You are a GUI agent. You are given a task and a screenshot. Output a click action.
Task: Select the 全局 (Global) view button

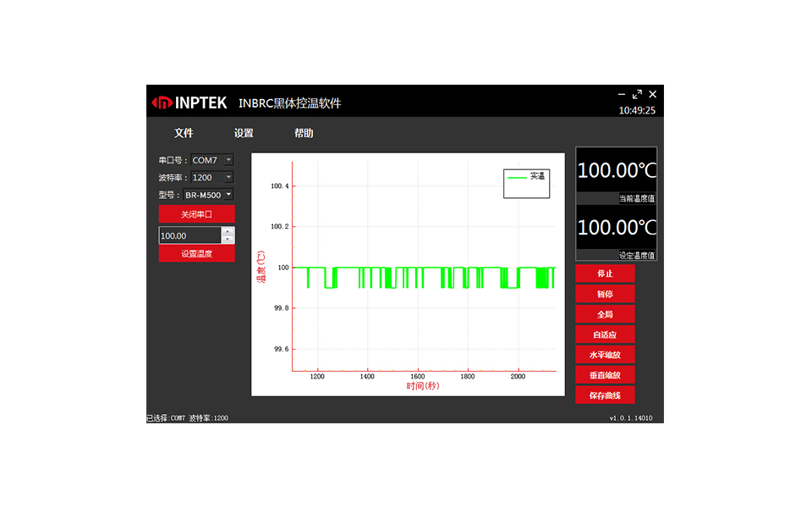pos(605,314)
